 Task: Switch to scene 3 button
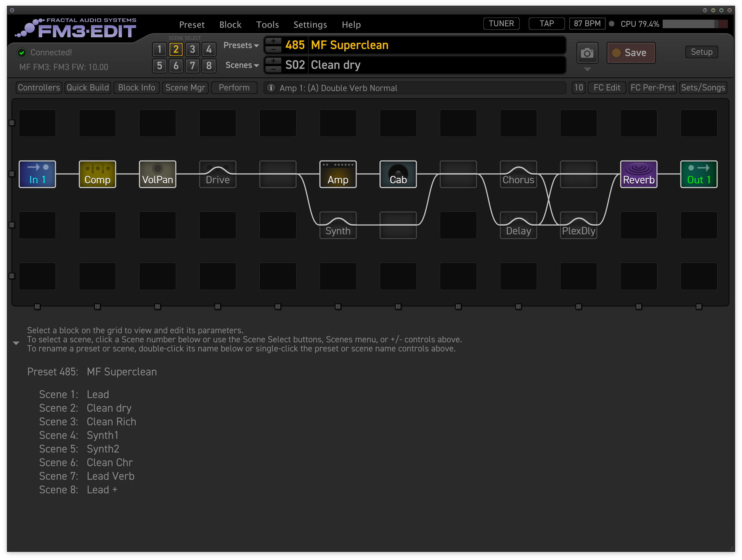[x=193, y=49]
